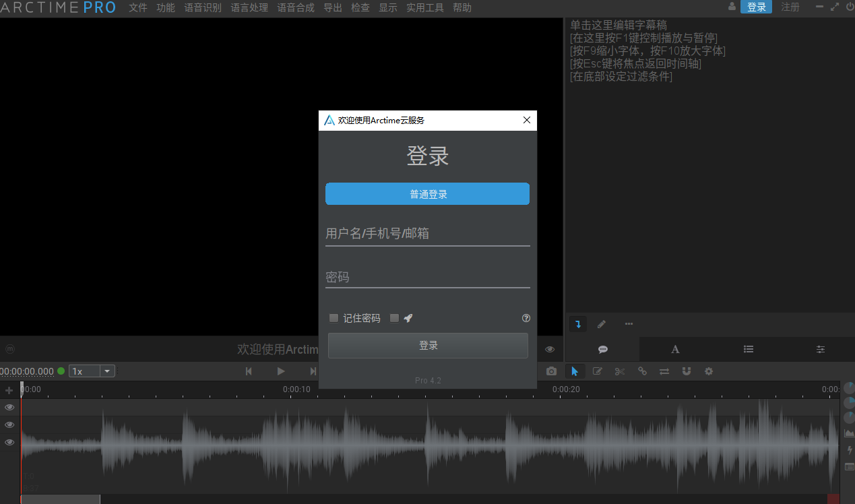Open the 语音识别 menu
The height and width of the screenshot is (504, 855).
pyautogui.click(x=203, y=7)
